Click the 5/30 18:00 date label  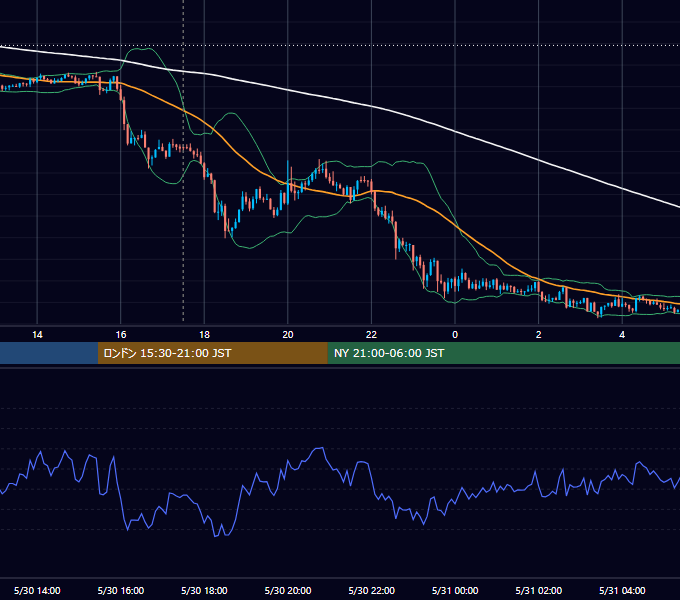tap(204, 590)
